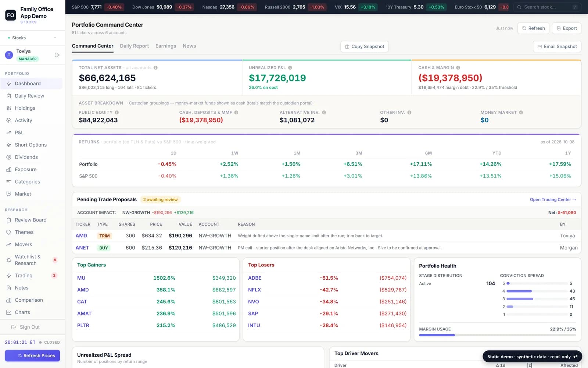The image size is (588, 368).
Task: Dismiss the static demo read-only banner arrow
Action: (576, 357)
